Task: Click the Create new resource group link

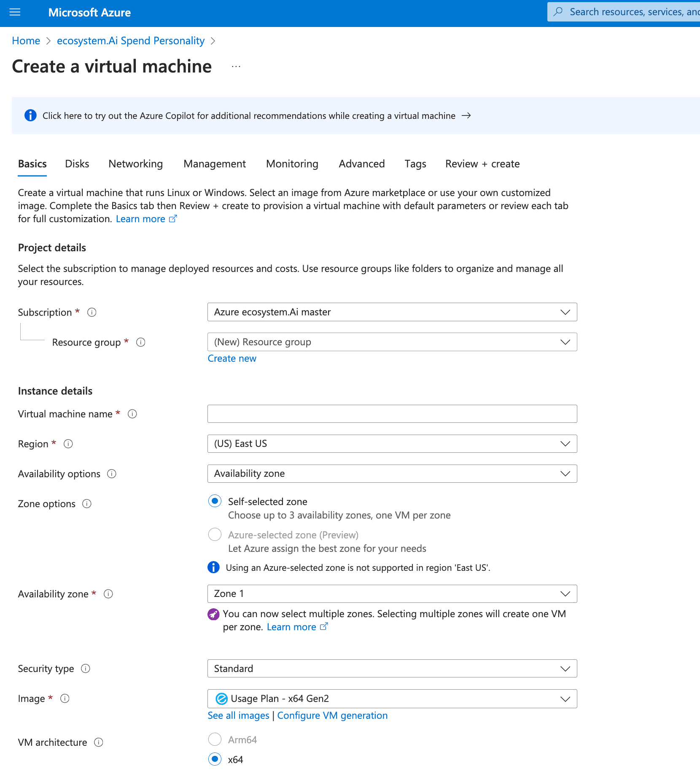Action: (x=232, y=358)
